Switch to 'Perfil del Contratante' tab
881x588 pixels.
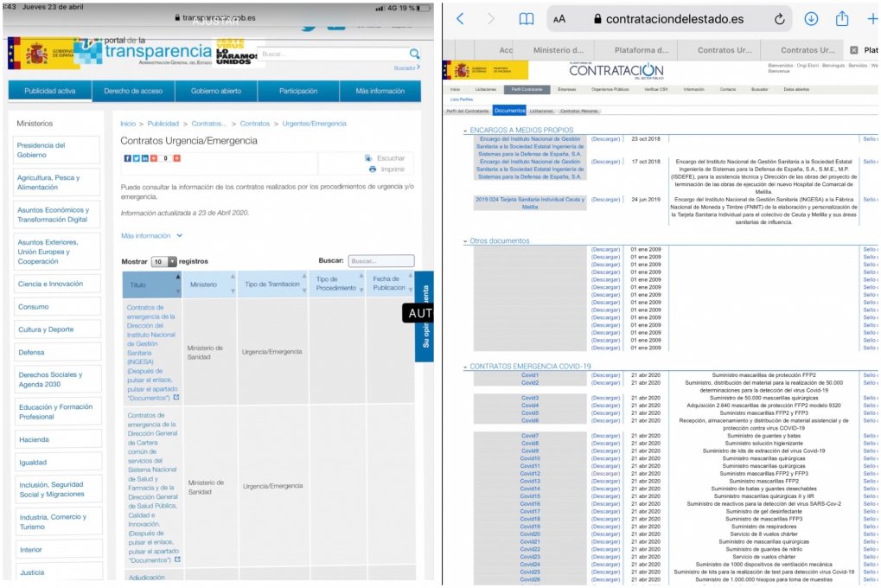click(x=467, y=111)
